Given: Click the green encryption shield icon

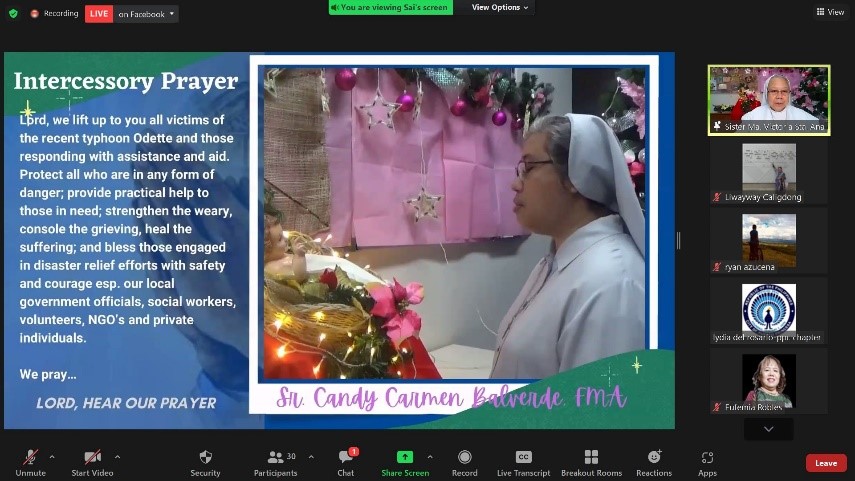Looking at the screenshot, I should pos(12,13).
